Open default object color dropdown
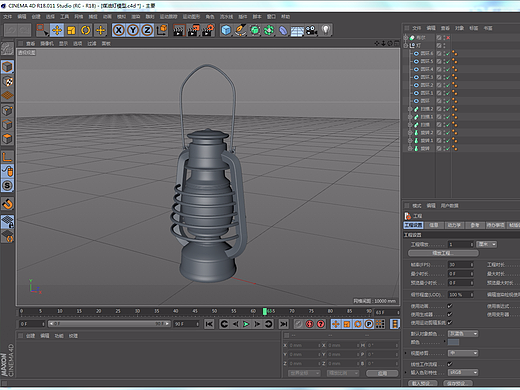This screenshot has height=390, width=520. click(x=463, y=334)
